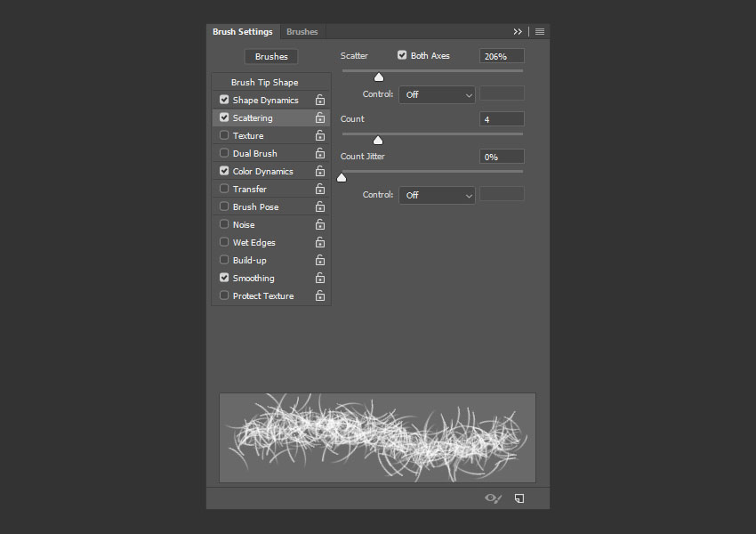Select the Brush Settings tab
756x534 pixels.
pyautogui.click(x=243, y=32)
